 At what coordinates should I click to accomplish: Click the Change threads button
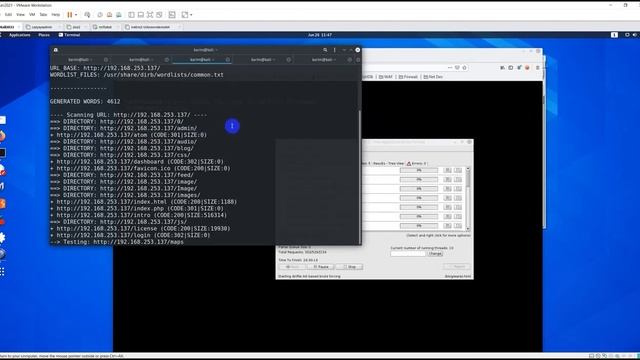click(x=435, y=253)
